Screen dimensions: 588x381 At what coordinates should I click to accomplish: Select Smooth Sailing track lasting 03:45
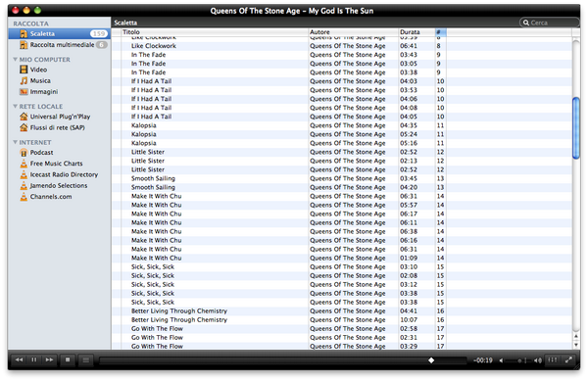342,178
